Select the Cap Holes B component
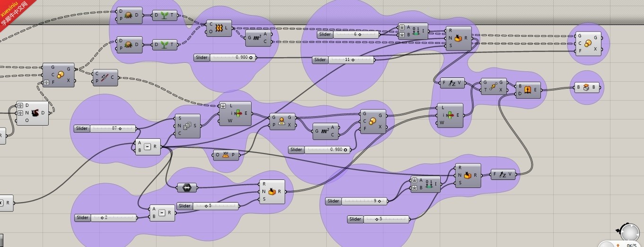The height and width of the screenshot is (247, 644). point(586,88)
